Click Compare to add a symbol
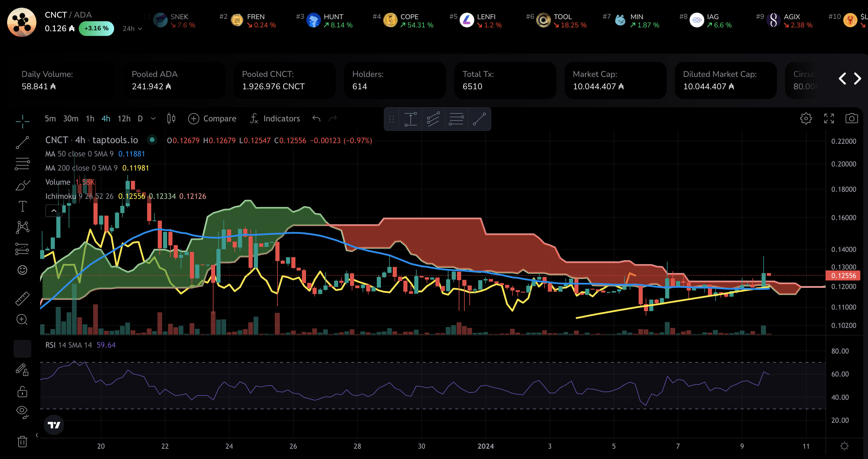The width and height of the screenshot is (868, 459). 212,118
